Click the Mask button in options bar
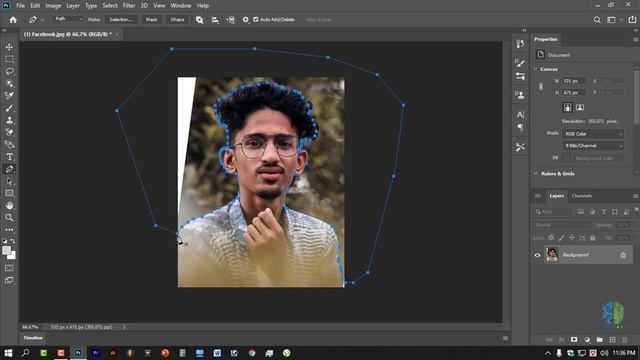640x360 pixels. click(151, 20)
